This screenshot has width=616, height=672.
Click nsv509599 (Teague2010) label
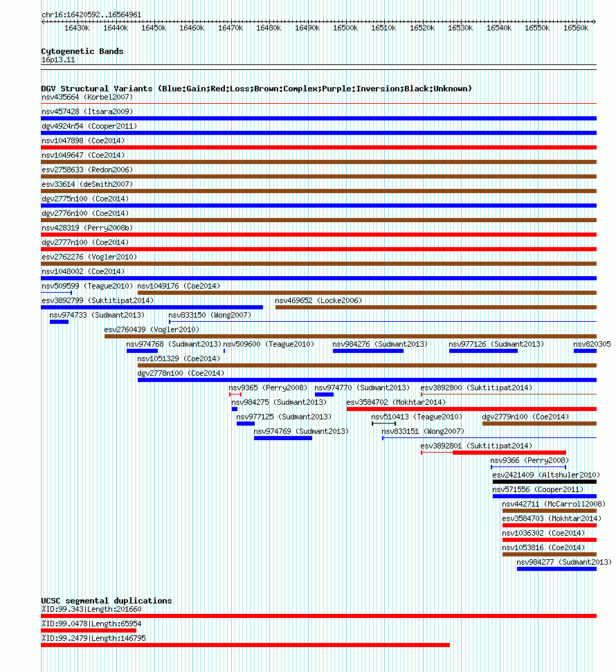pos(87,287)
